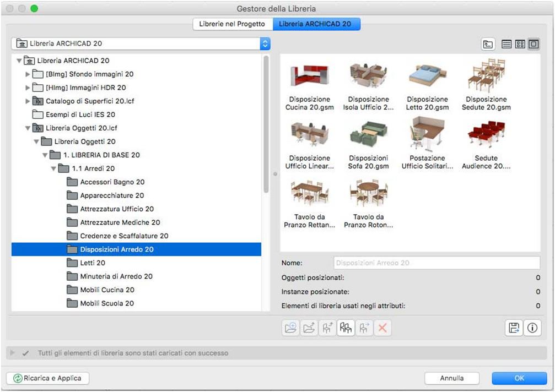Switch to Librerie nel Progetto tab

click(x=232, y=24)
